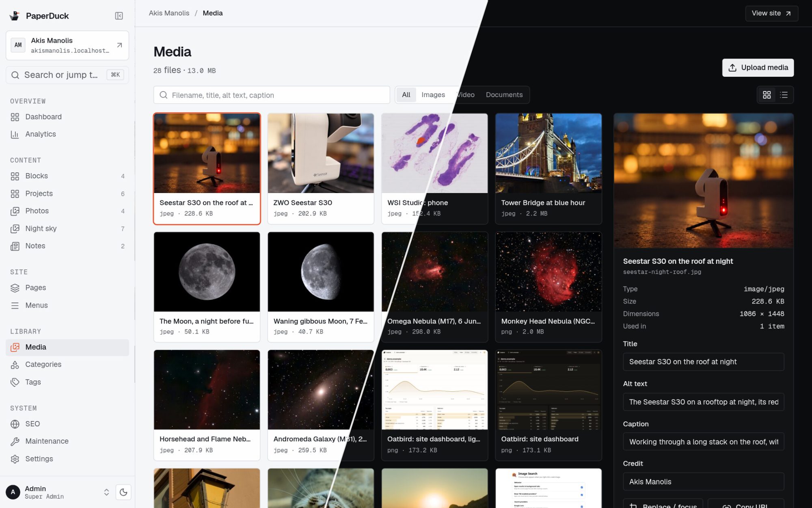Toggle dark mode moon button
This screenshot has height=508, width=812.
click(x=123, y=492)
